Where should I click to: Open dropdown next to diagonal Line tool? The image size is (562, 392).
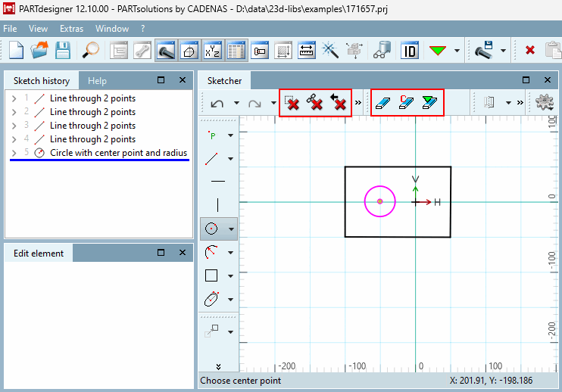click(231, 159)
